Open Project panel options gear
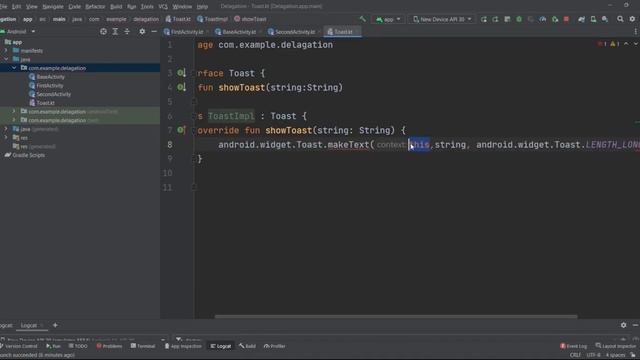The image size is (640, 360). [142, 31]
